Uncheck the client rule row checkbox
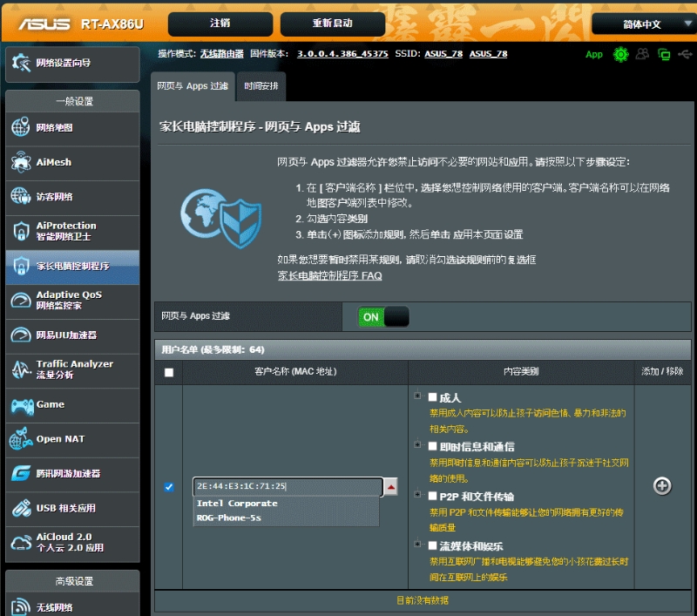The image size is (697, 616). 169,487
